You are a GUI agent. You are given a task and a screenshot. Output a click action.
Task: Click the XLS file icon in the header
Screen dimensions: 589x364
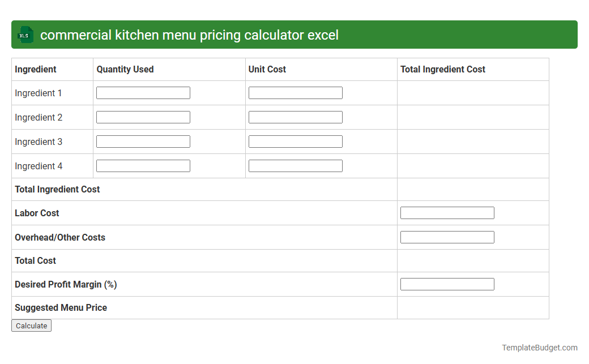(24, 35)
